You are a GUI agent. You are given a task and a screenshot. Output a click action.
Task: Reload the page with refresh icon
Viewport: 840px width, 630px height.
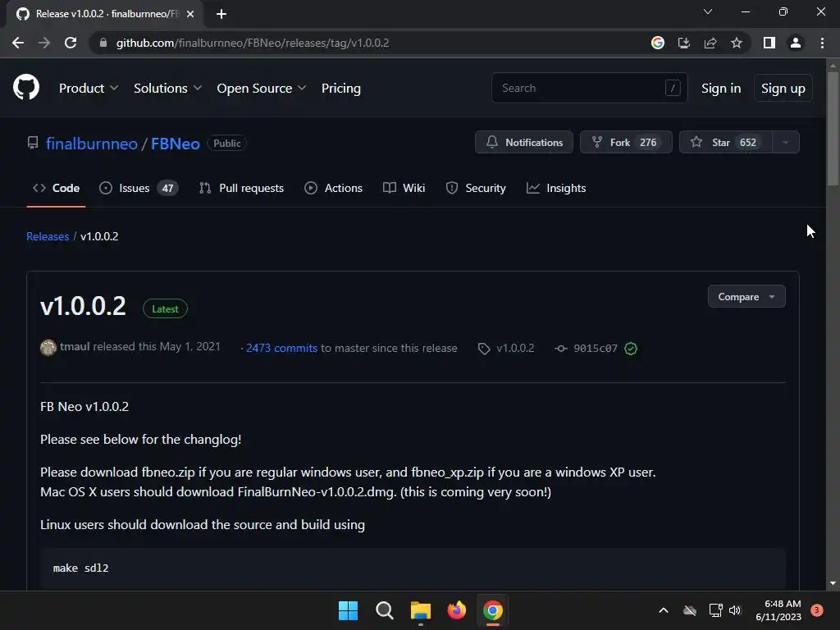click(71, 43)
